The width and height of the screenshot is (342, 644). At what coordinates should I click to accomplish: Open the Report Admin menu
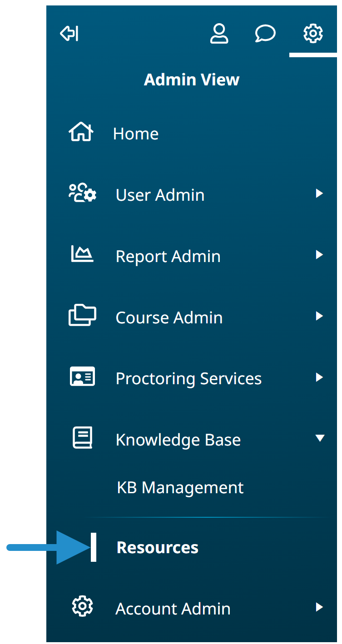tap(168, 256)
